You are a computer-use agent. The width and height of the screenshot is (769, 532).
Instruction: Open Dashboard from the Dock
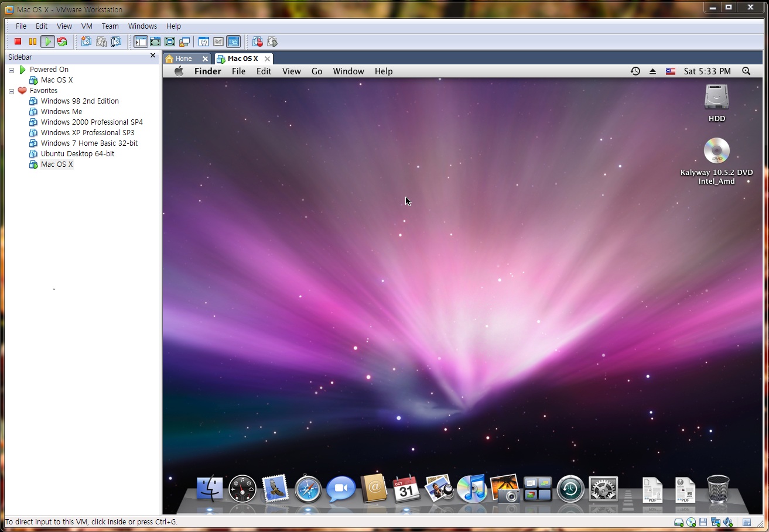[x=242, y=489]
